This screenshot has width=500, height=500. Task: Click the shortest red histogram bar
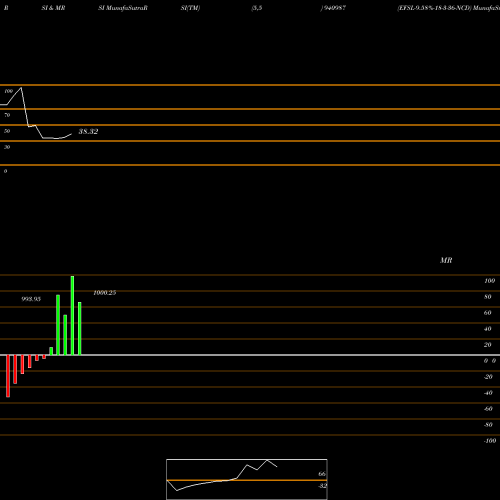pyautogui.click(x=44, y=357)
